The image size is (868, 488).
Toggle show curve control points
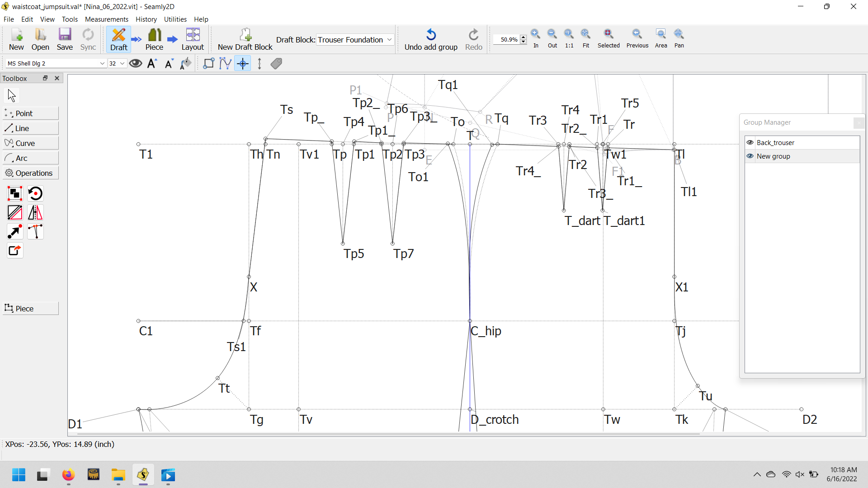coord(225,63)
